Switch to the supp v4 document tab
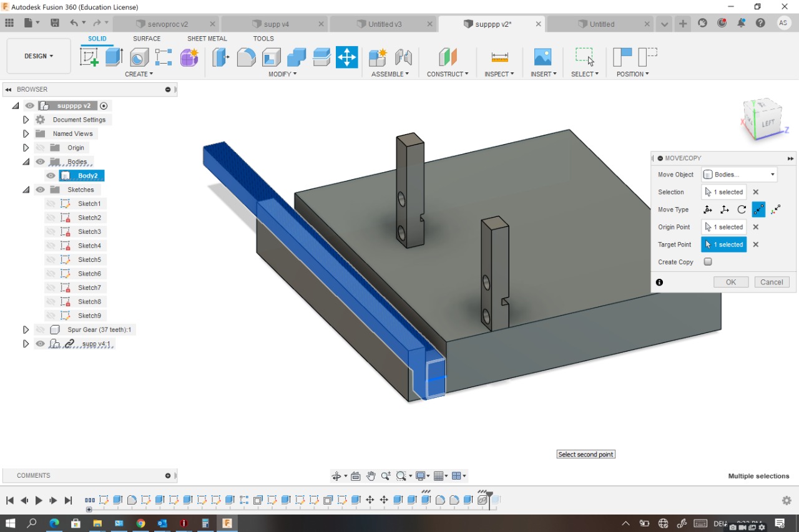This screenshot has height=532, width=799. point(276,24)
